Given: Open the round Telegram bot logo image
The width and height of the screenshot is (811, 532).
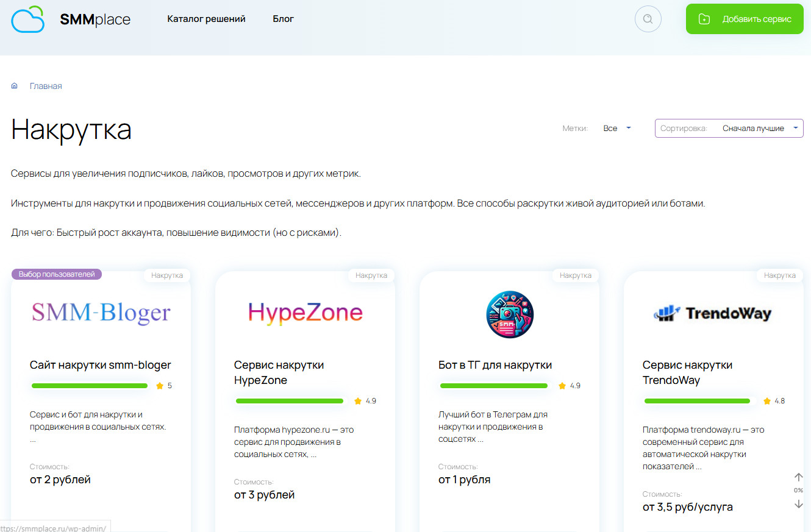Looking at the screenshot, I should coord(510,314).
